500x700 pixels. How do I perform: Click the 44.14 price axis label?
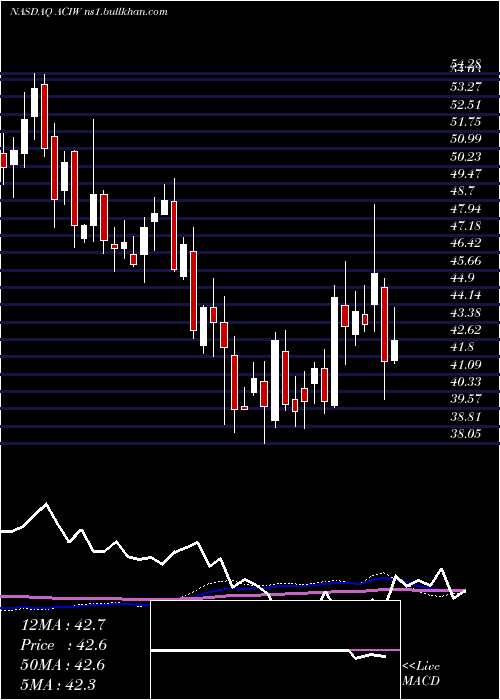(467, 295)
